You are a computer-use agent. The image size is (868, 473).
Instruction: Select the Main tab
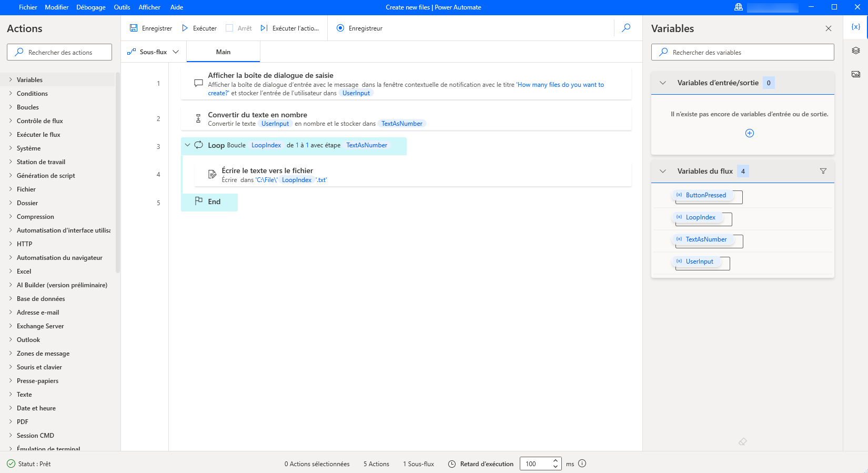pyautogui.click(x=223, y=52)
